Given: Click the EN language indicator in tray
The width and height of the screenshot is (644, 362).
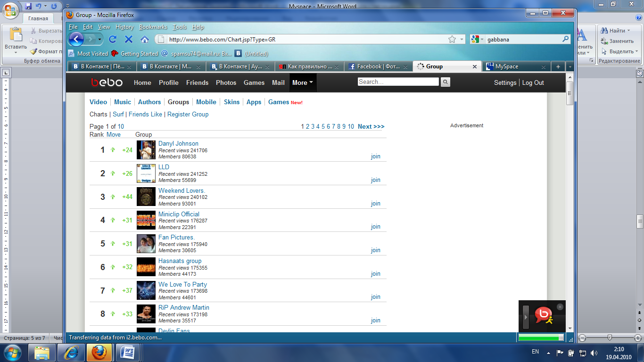Looking at the screenshot, I should 535,352.
